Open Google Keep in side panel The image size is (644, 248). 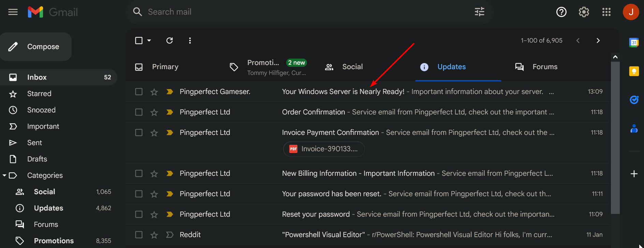coord(634,71)
